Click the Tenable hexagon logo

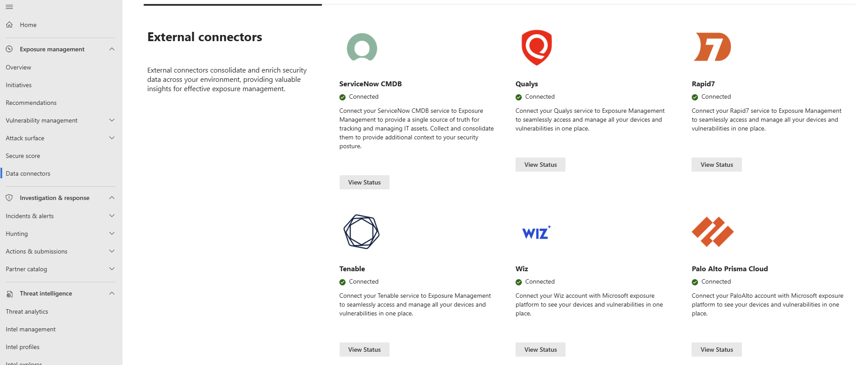click(361, 231)
